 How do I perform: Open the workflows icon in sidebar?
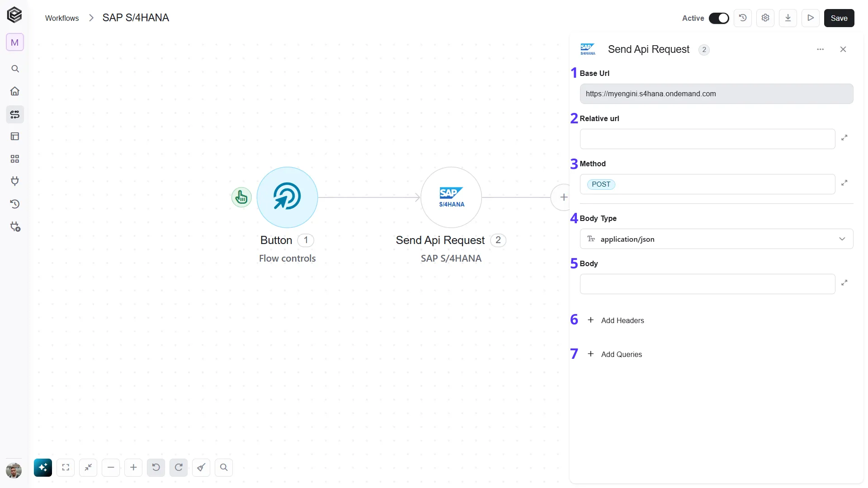(x=15, y=114)
